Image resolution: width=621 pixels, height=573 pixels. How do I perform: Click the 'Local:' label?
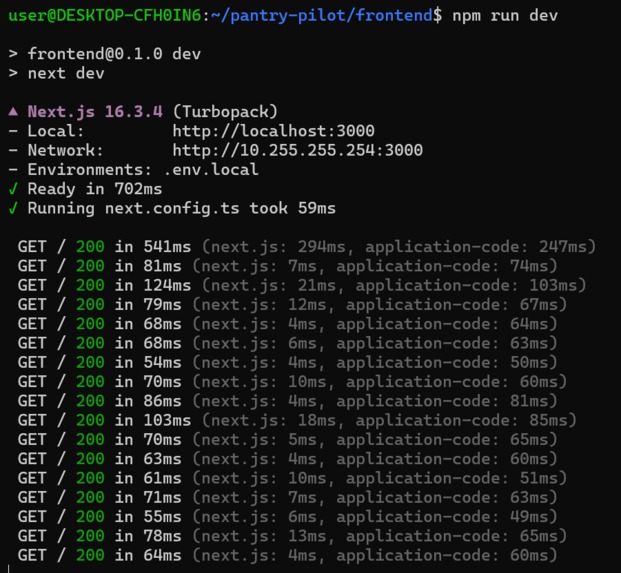pos(56,131)
